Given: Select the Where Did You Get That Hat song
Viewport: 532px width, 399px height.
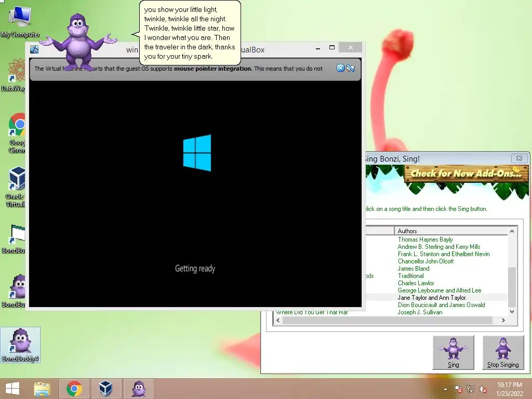Looking at the screenshot, I should point(312,312).
